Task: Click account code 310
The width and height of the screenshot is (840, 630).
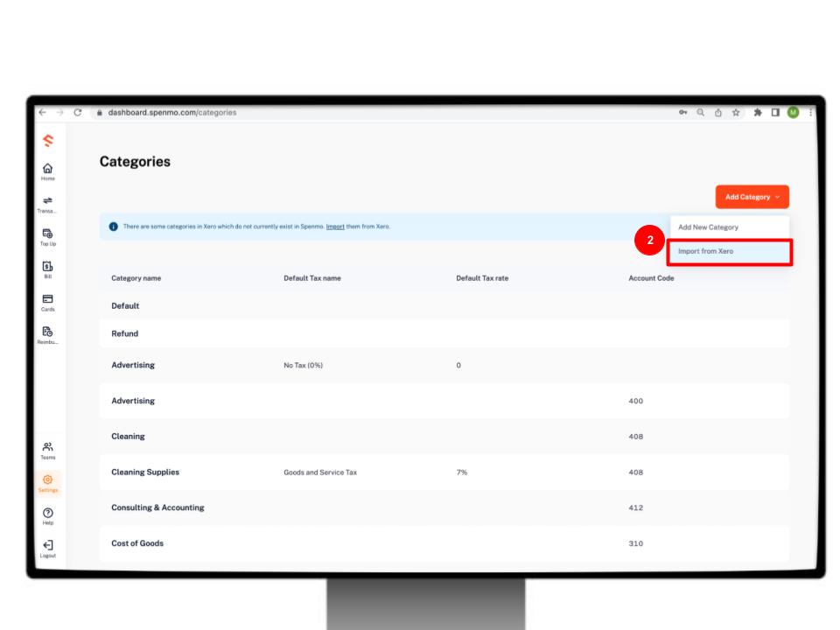Action: 636,543
